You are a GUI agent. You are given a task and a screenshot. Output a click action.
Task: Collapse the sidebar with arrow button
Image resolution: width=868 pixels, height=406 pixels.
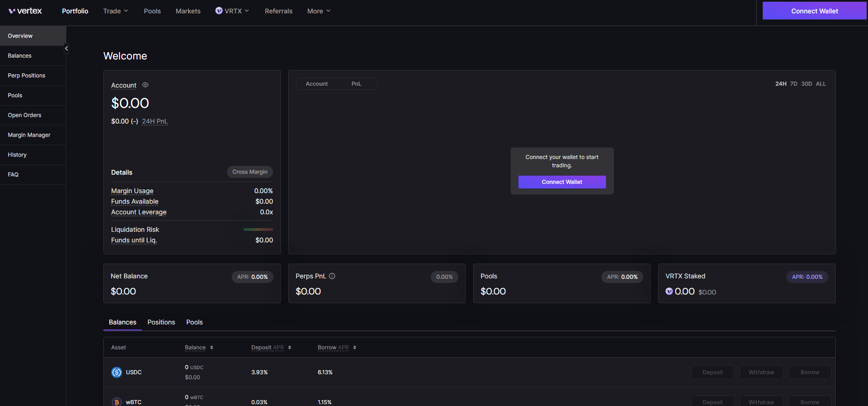click(x=66, y=48)
